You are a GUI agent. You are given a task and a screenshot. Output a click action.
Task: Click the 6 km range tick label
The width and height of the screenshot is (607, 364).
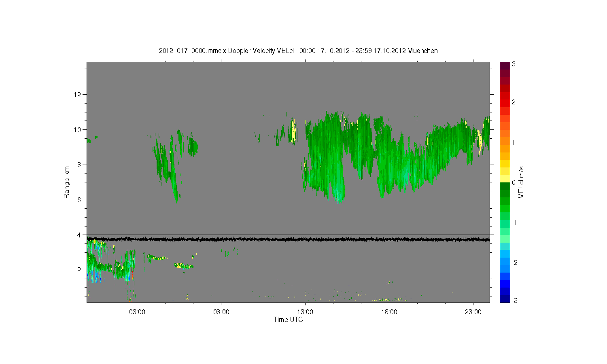click(80, 200)
